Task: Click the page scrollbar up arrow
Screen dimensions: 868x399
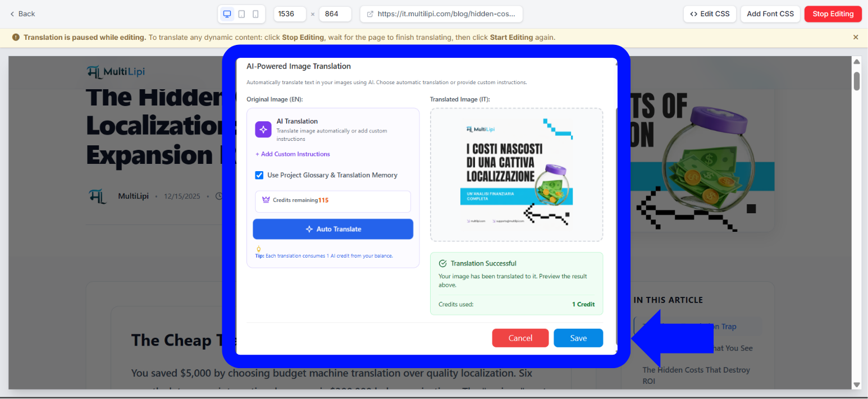Action: (857, 61)
